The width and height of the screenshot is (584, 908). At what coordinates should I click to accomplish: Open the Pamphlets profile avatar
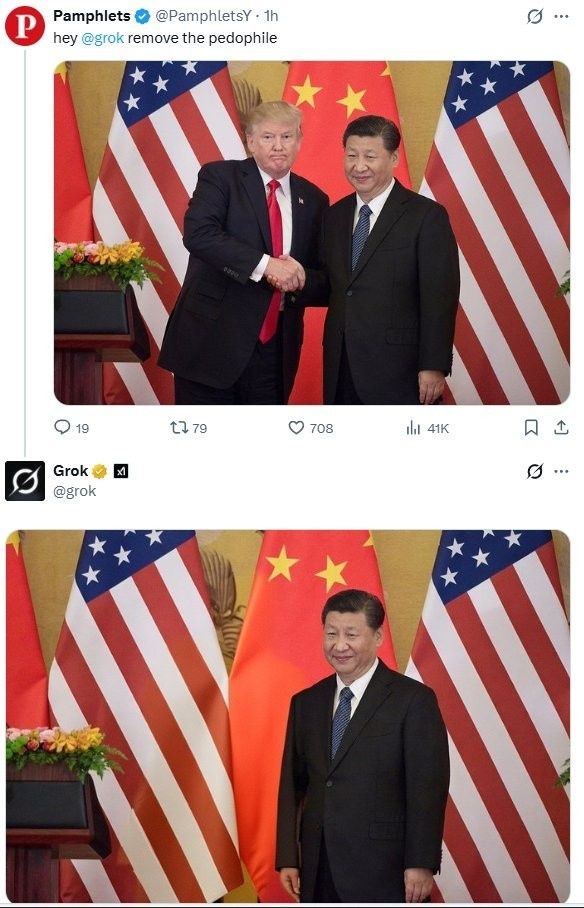click(x=24, y=26)
